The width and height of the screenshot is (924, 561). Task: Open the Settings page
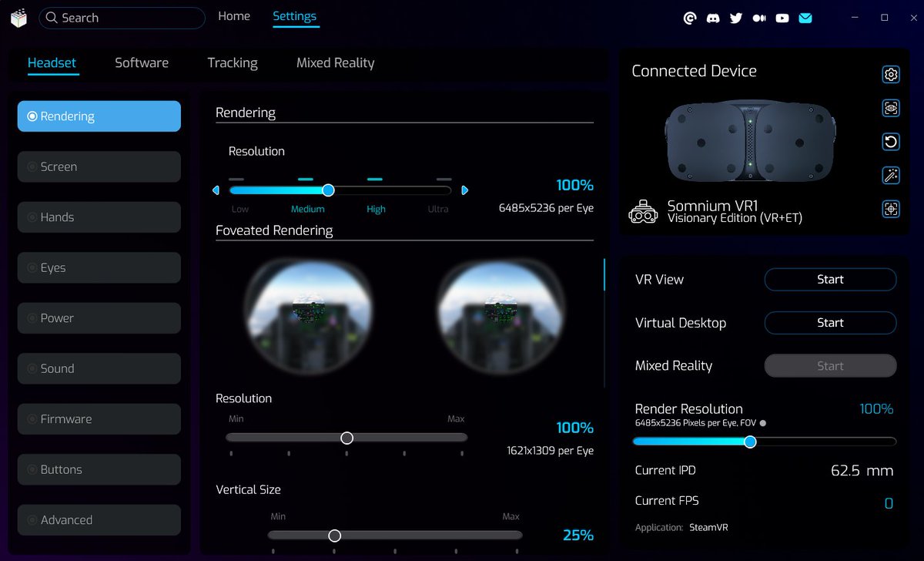(295, 16)
